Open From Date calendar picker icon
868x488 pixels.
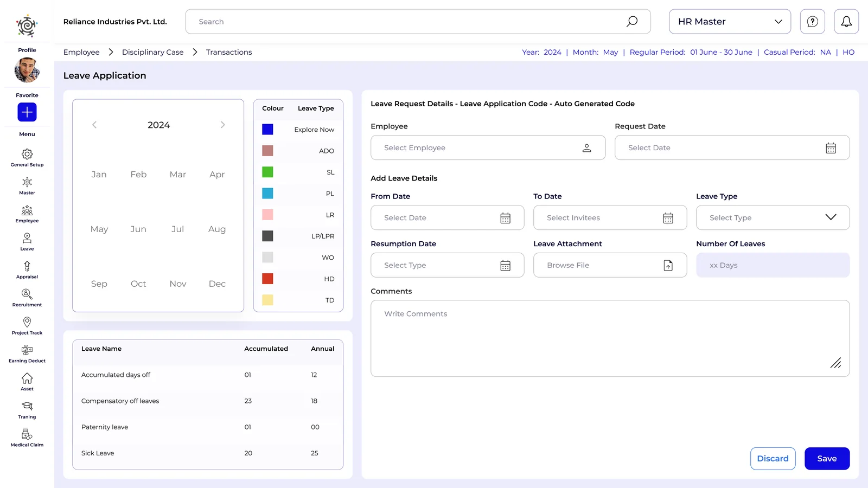pyautogui.click(x=505, y=218)
